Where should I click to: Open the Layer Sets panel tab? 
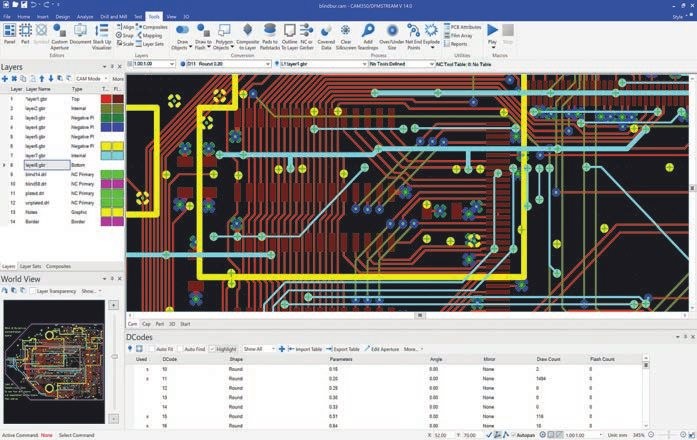click(x=31, y=266)
